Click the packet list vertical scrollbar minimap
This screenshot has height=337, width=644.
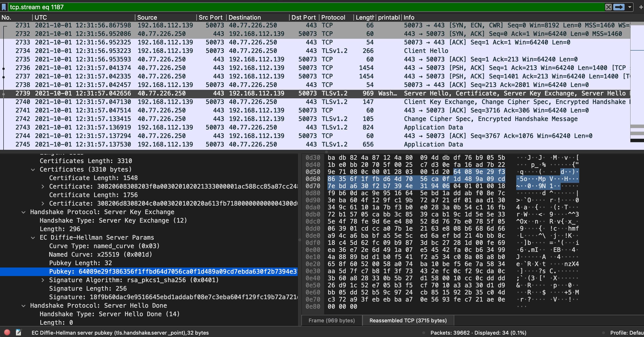(x=637, y=82)
